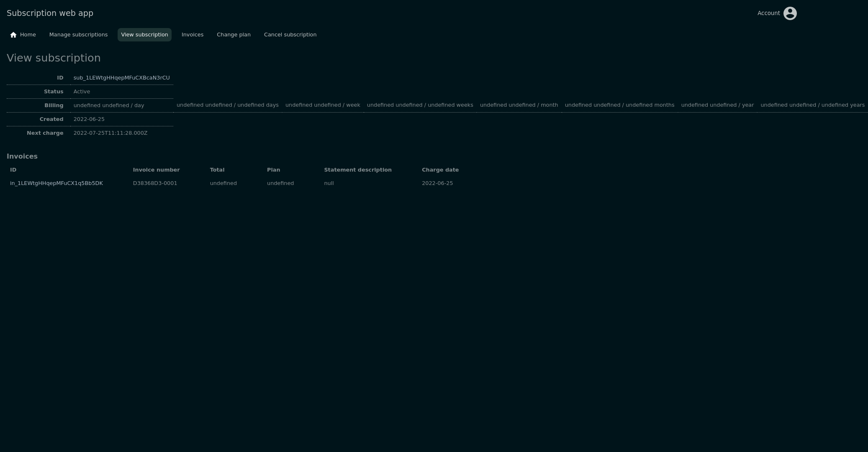The width and height of the screenshot is (868, 452).
Task: Click the Invoice number column header
Action: [x=156, y=170]
